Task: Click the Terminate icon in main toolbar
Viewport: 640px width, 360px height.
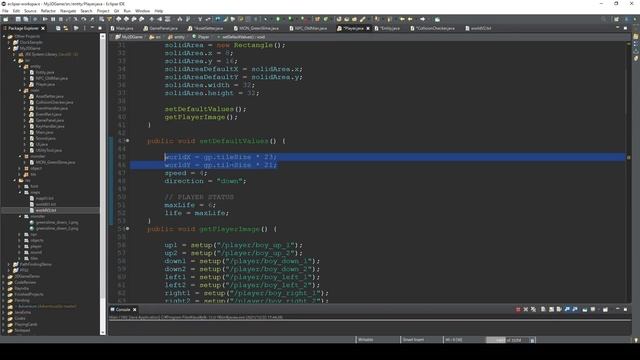Action: point(61,19)
